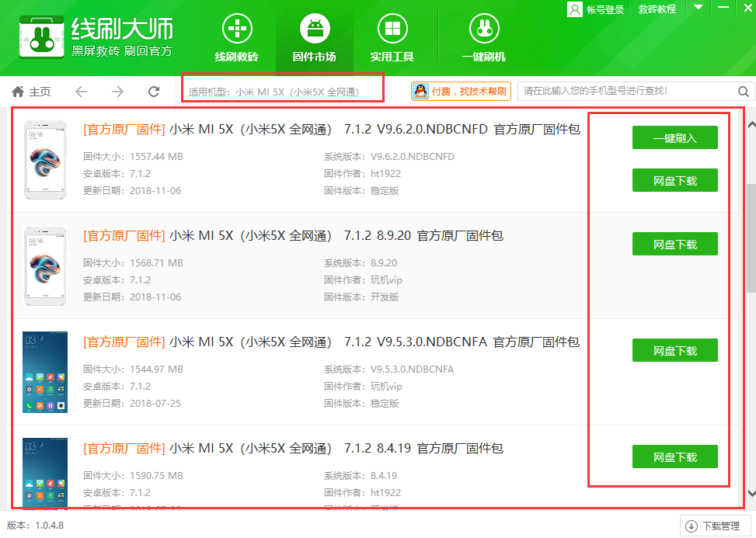The height and width of the screenshot is (538, 756).
Task: Open the 线刷救砖 section
Action: coord(236,37)
